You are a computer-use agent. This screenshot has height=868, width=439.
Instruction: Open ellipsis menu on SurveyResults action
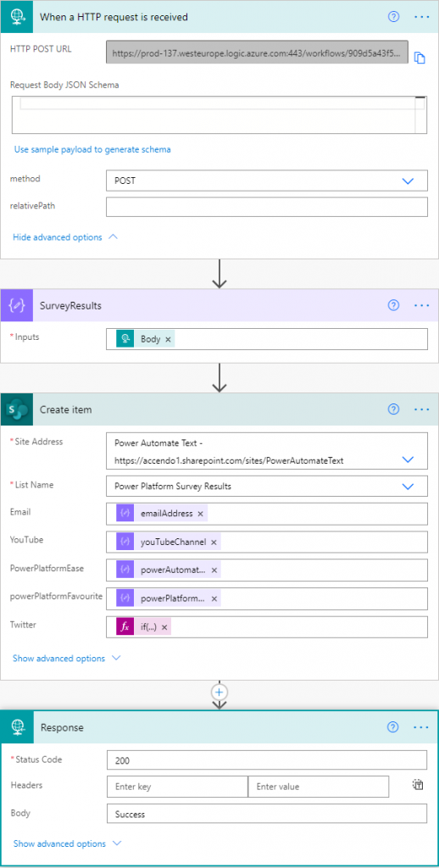coord(422,305)
